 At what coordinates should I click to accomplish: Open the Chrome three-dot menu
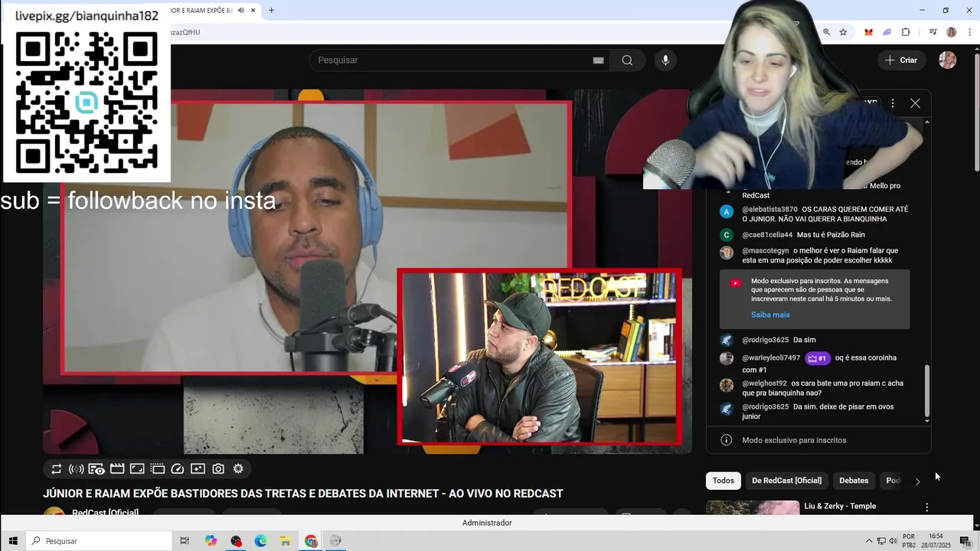970,32
